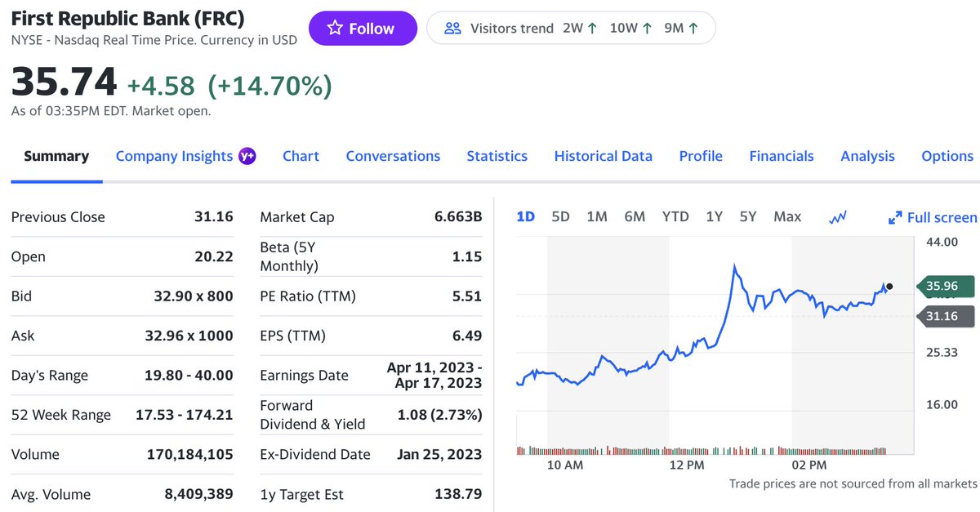Follow First Republic Bank stock
This screenshot has height=512, width=980.
(363, 29)
